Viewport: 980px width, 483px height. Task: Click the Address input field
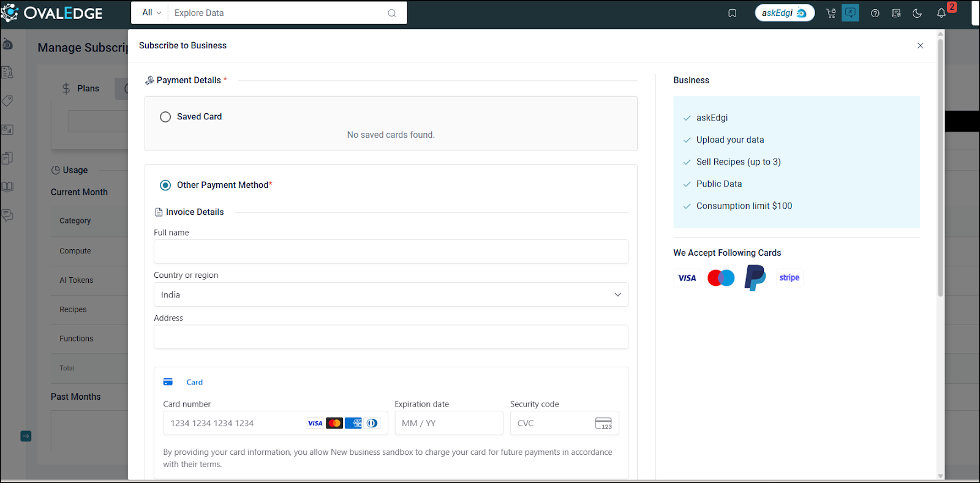391,337
